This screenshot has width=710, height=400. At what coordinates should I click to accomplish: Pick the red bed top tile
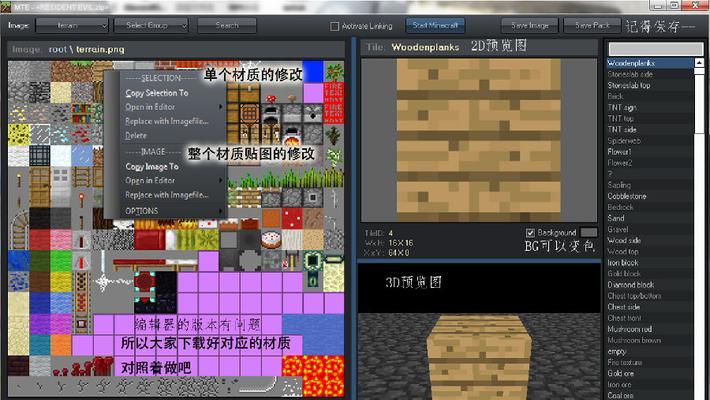pos(149,239)
